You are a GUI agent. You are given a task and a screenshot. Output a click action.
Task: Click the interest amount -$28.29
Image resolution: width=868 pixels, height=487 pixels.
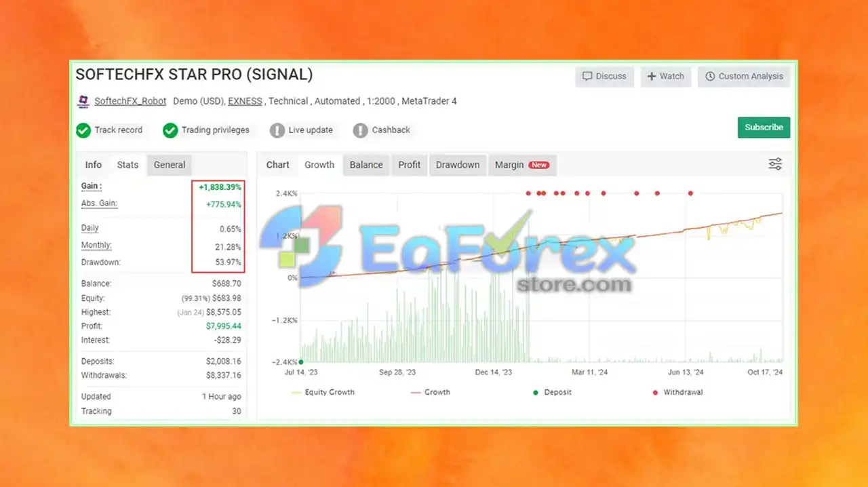[226, 340]
